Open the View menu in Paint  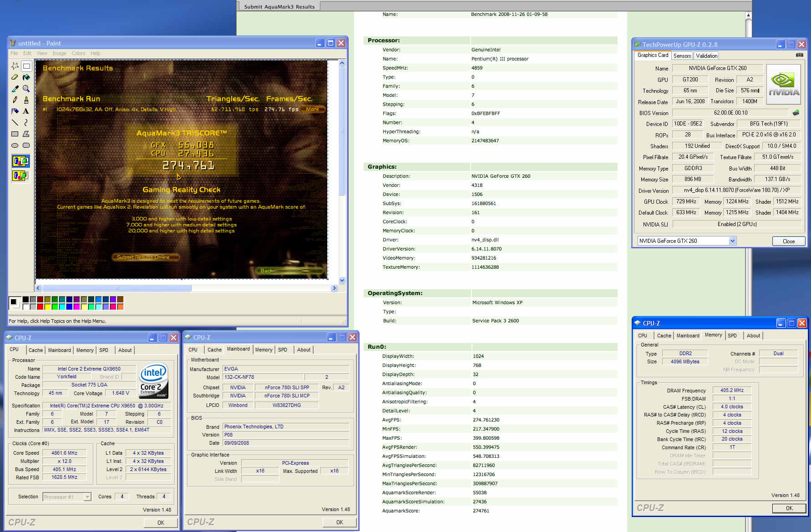coord(42,53)
